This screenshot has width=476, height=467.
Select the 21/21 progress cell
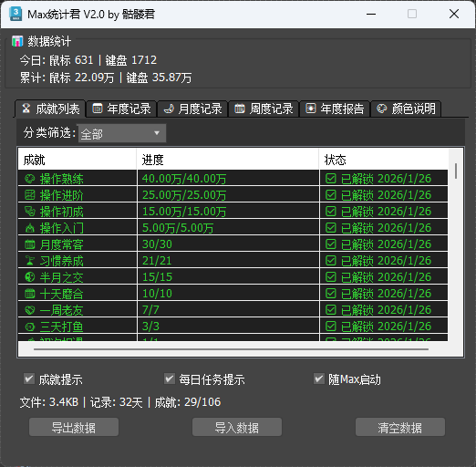[228, 261]
